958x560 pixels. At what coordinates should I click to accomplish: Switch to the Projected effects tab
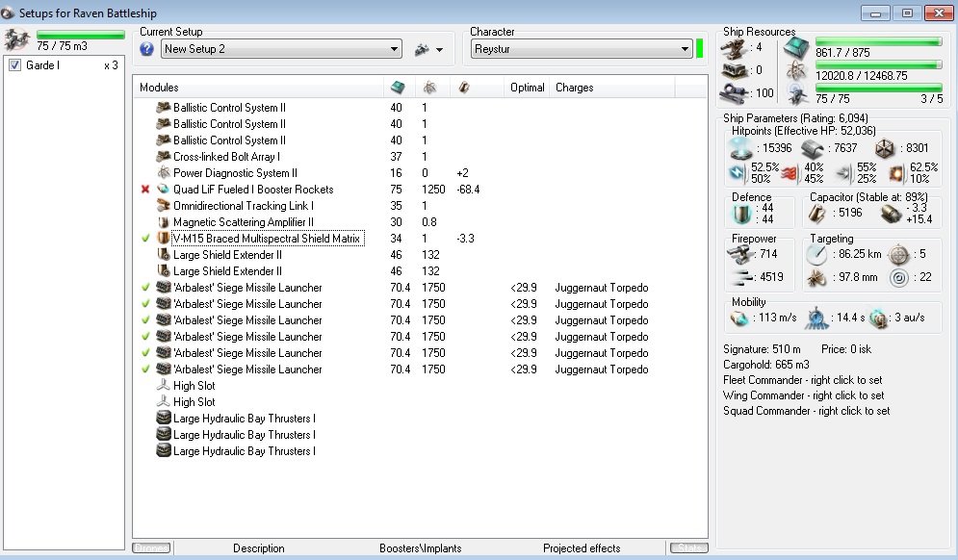pos(582,548)
